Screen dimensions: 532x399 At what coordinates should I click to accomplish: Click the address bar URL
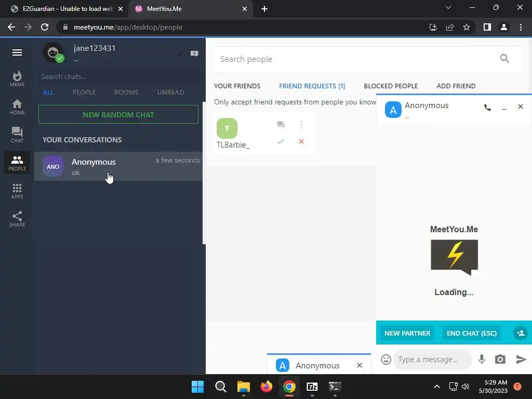(128, 27)
